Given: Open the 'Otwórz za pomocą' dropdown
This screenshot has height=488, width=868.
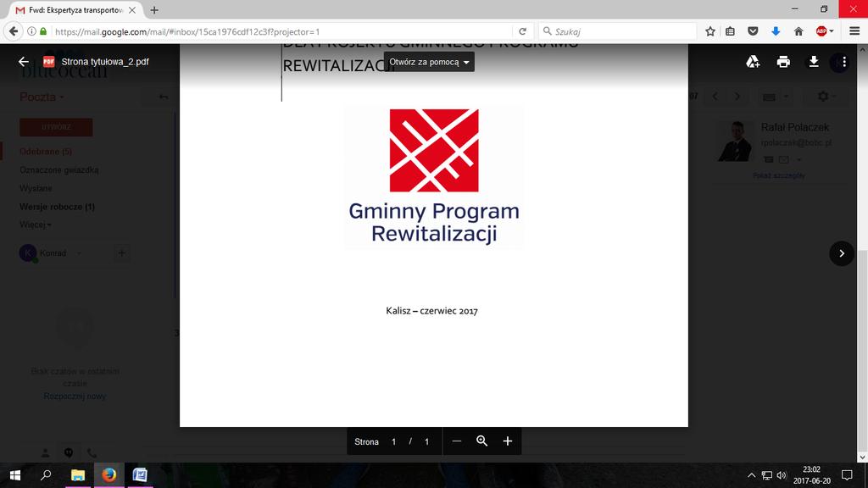Looking at the screenshot, I should pyautogui.click(x=429, y=62).
